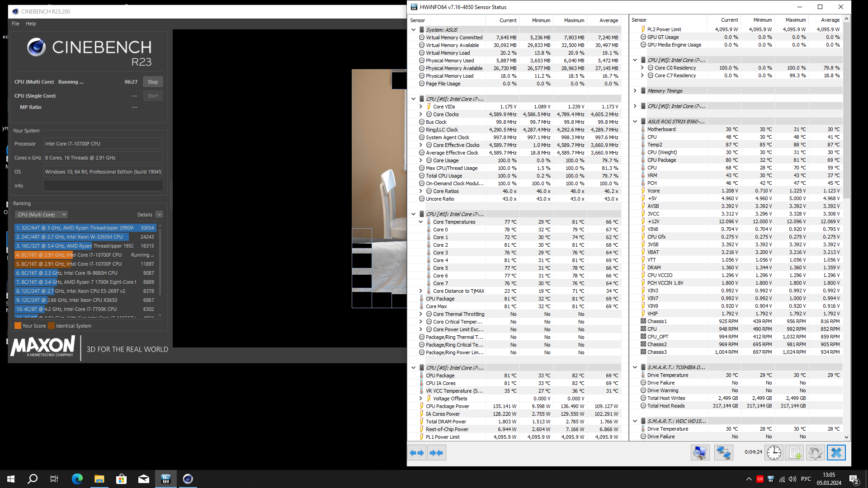
Task: Start logging with the sheet-plus icon
Action: tap(794, 453)
